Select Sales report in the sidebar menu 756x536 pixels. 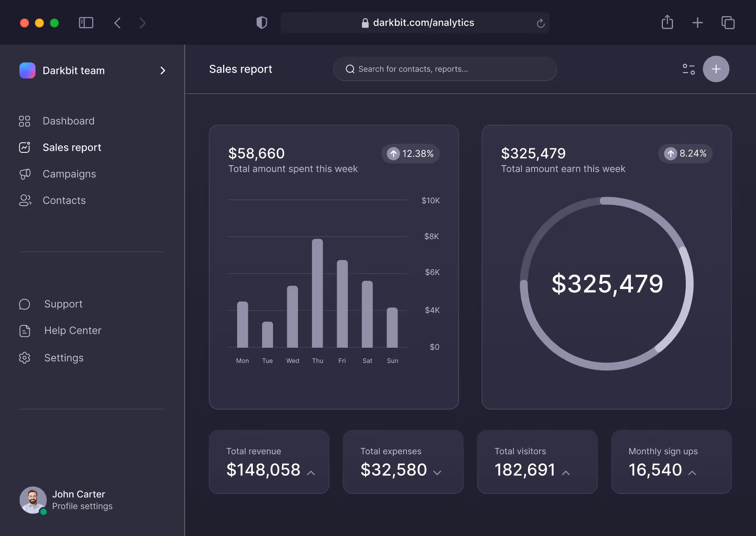tap(72, 147)
